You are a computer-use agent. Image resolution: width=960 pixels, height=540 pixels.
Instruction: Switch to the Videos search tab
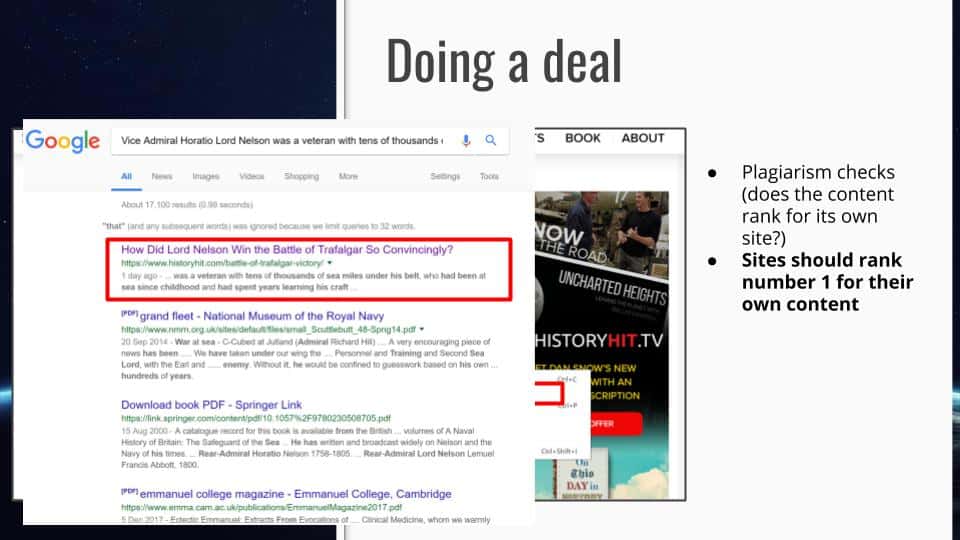(252, 176)
